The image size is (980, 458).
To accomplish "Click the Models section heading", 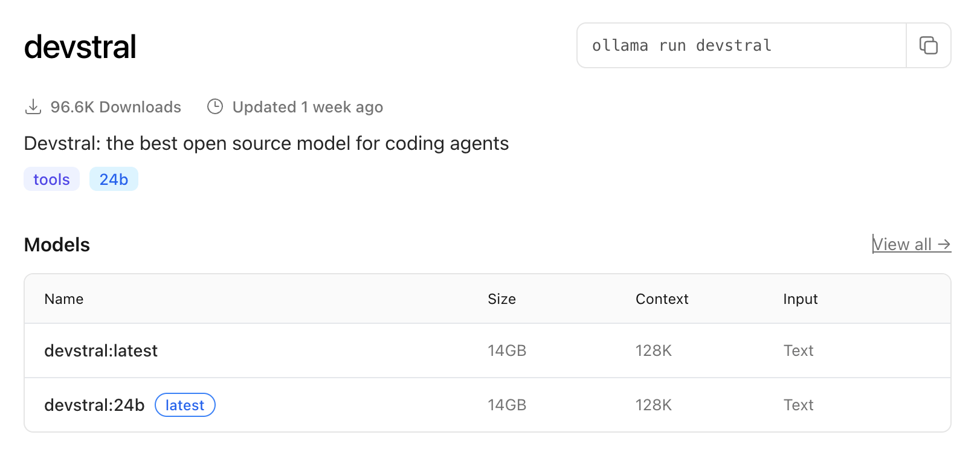I will [57, 245].
